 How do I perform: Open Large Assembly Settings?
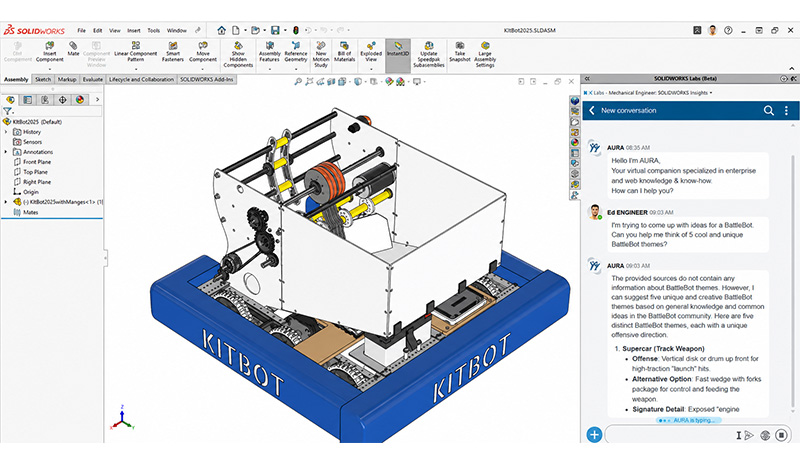[485, 55]
